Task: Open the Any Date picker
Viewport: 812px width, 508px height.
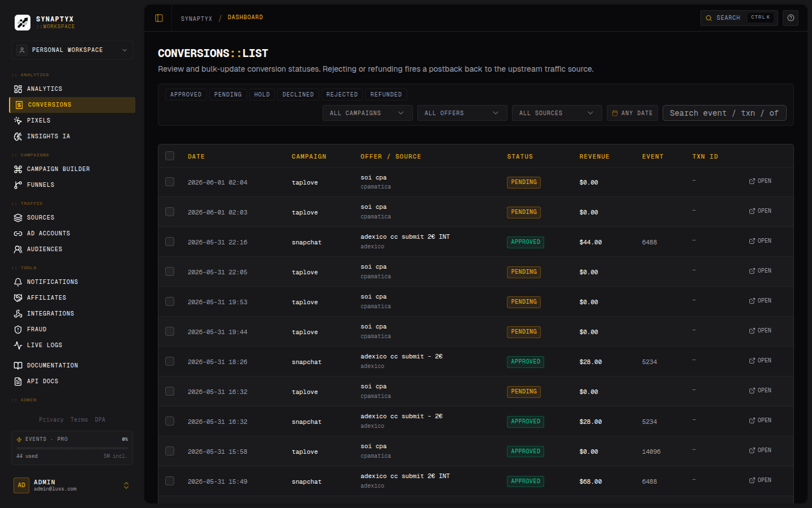Action: 632,113
